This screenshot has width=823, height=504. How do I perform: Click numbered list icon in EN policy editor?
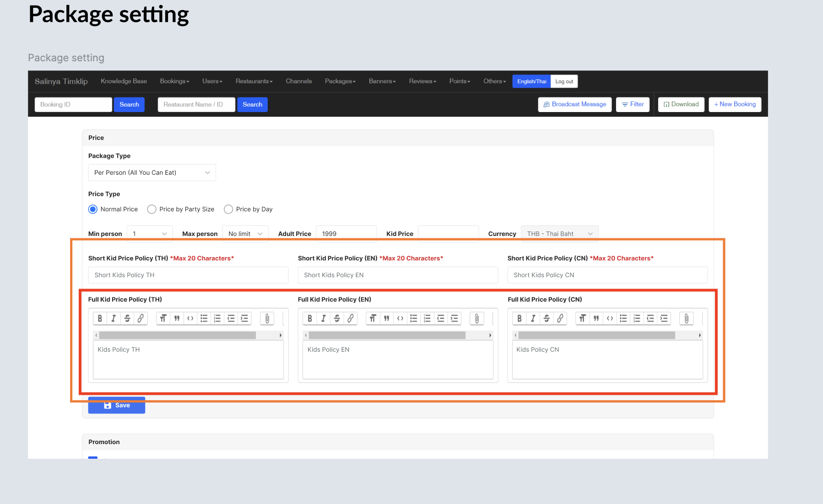[427, 318]
